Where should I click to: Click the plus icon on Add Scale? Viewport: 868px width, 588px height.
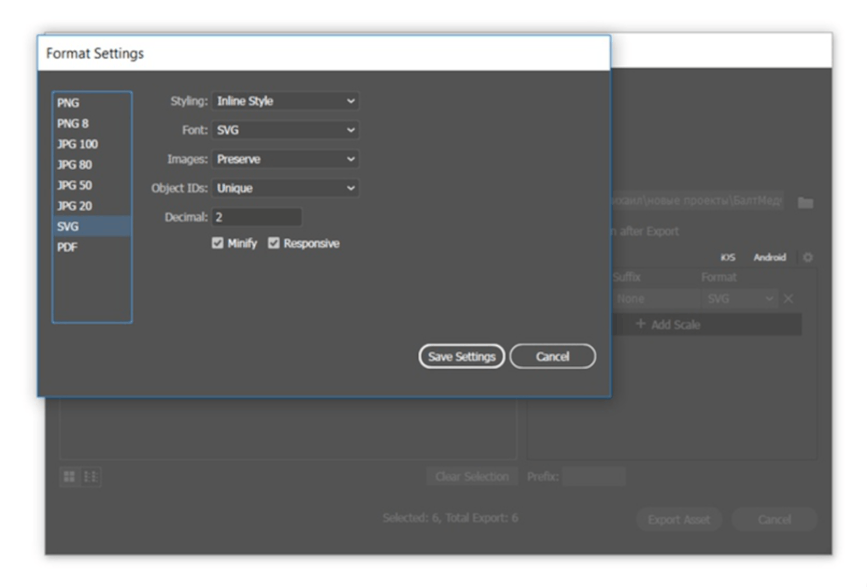point(641,324)
